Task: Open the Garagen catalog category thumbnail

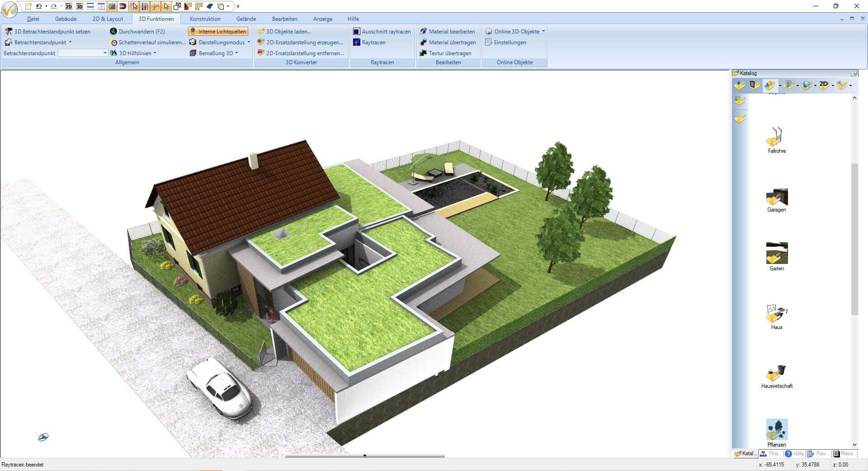Action: pyautogui.click(x=776, y=199)
